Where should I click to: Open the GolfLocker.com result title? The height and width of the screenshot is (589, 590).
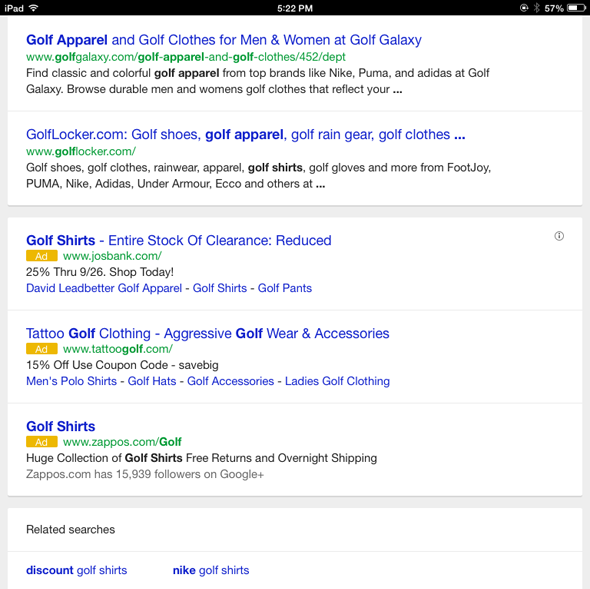(246, 134)
